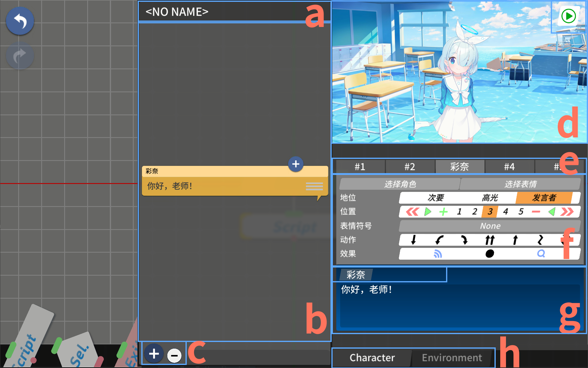Click the green right triangle in 位置 row
588x368 pixels.
(x=428, y=212)
